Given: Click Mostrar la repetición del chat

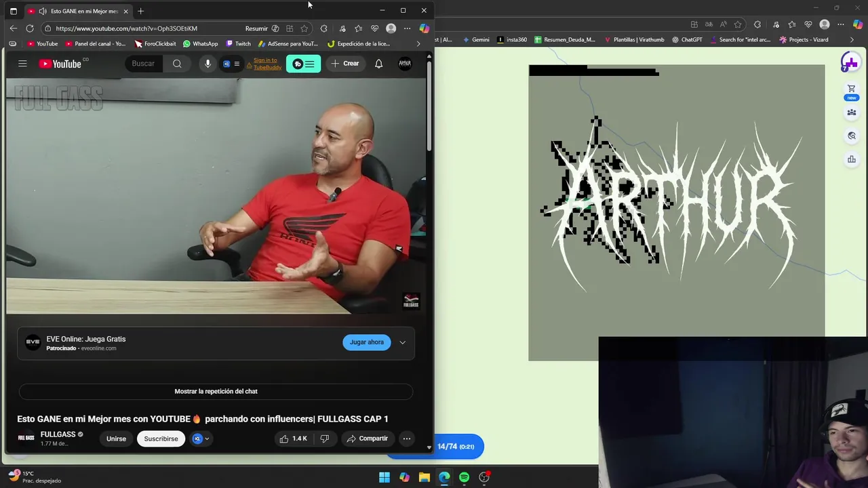Looking at the screenshot, I should [216, 391].
